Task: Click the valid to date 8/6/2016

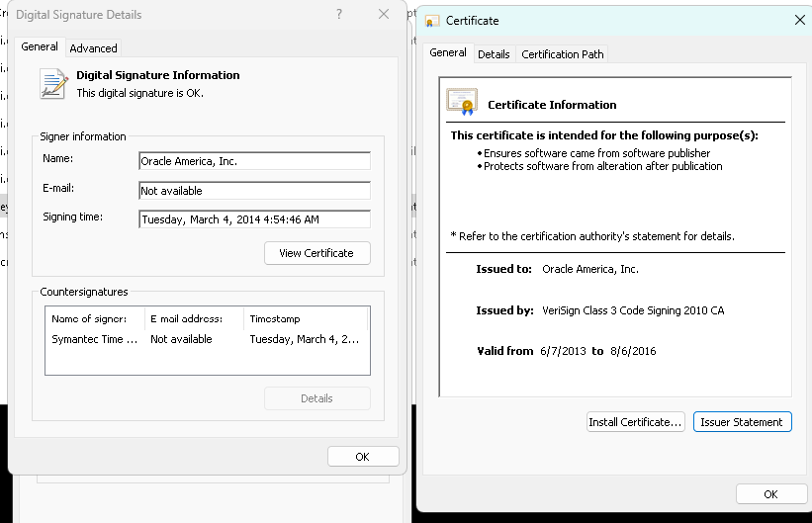Action: 633,351
